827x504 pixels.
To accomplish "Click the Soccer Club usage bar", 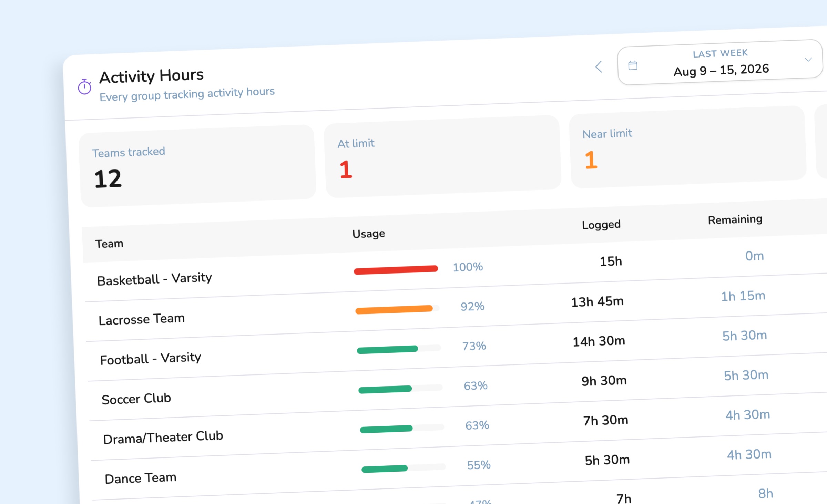I will tap(401, 389).
